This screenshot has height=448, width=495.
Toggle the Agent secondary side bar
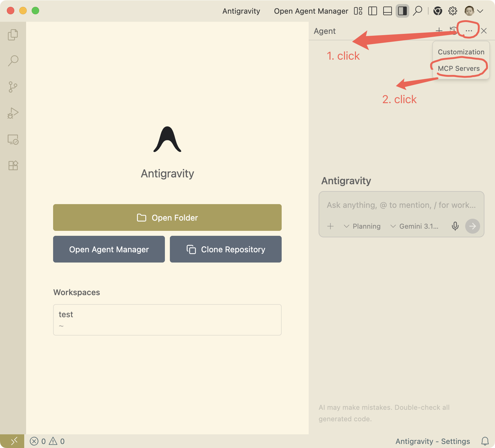point(402,11)
